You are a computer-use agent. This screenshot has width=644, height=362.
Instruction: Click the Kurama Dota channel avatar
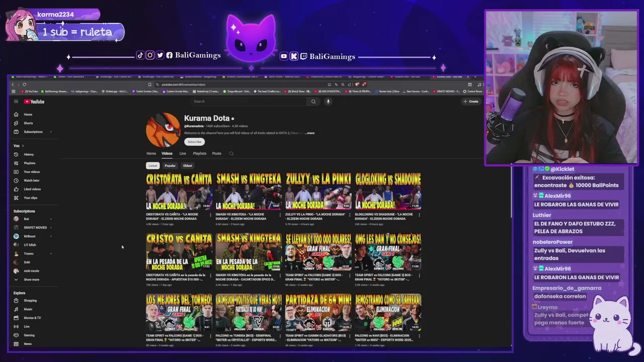pos(163,130)
